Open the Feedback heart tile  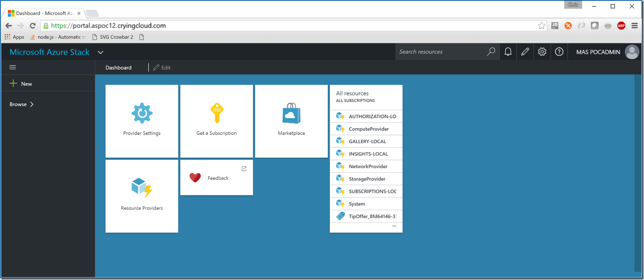click(x=216, y=178)
